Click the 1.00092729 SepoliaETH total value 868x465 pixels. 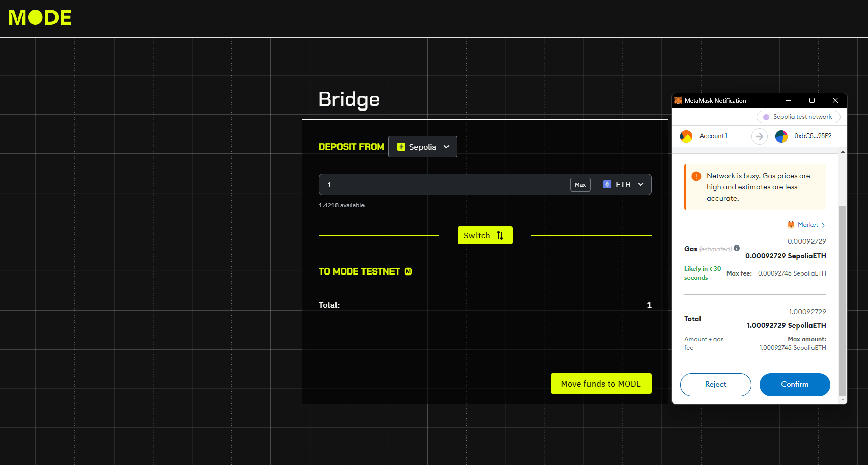coord(787,325)
